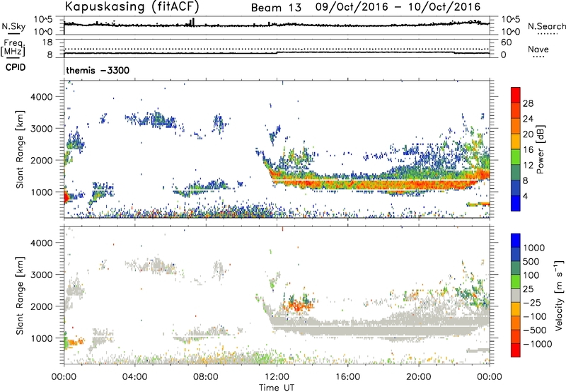This screenshot has height=392, width=566.
Task: Click the '16' tick on the power colorbar
Action: click(x=528, y=150)
